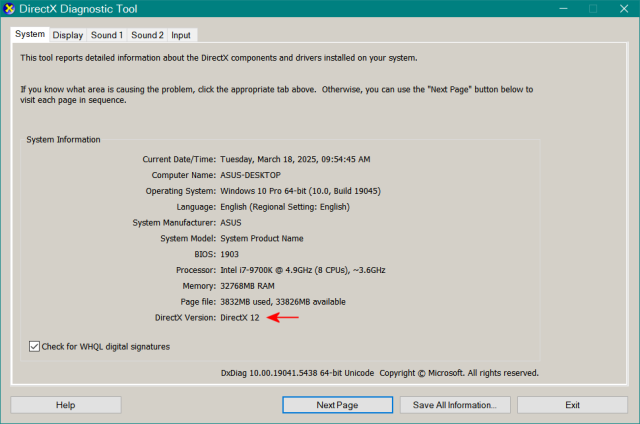Open the Display tab
Image resolution: width=640 pixels, height=424 pixels.
tap(68, 35)
